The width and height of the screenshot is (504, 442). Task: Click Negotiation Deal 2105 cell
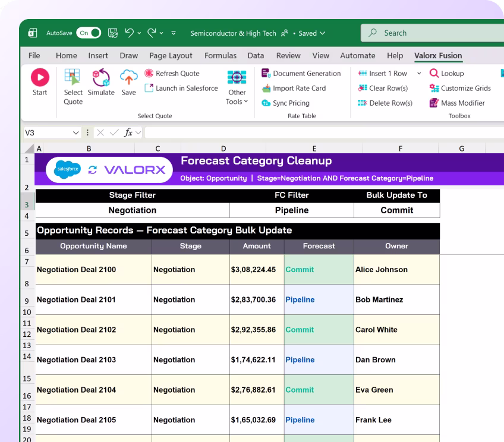pyautogui.click(x=93, y=420)
